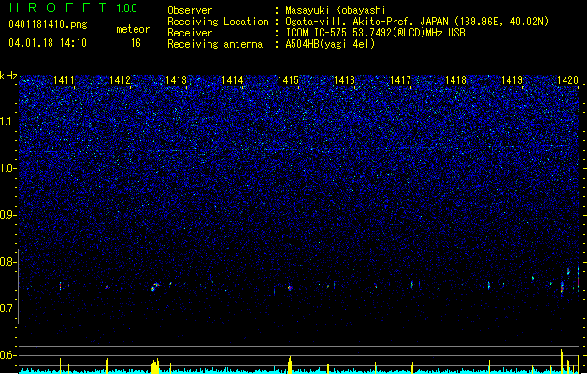Click the meteor count value 16

(x=136, y=43)
